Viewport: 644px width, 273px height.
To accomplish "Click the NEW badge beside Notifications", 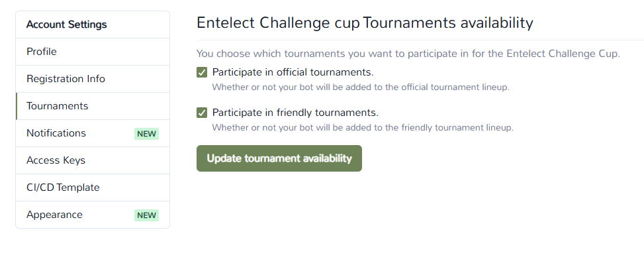I will 147,134.
